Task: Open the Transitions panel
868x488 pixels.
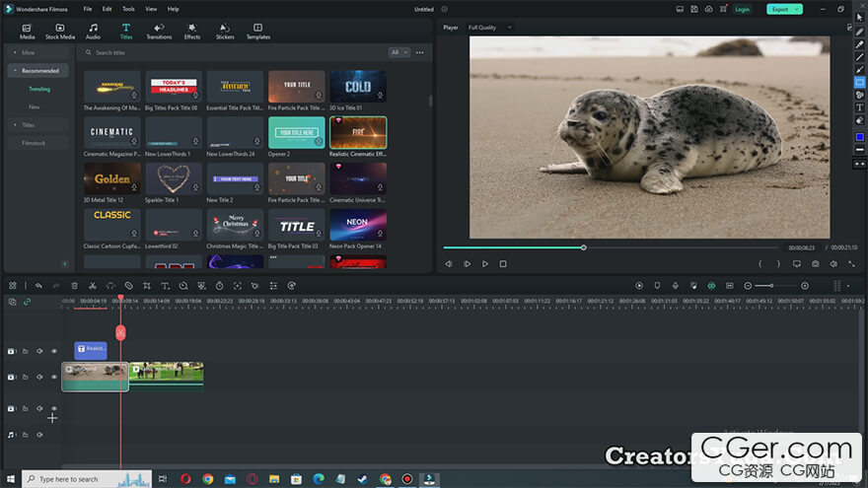Action: click(x=159, y=32)
